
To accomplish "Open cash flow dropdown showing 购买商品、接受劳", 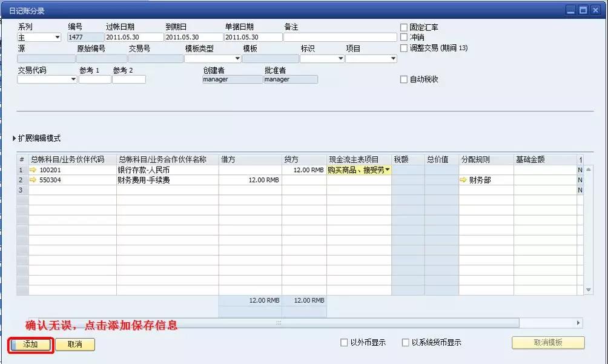I will [386, 171].
